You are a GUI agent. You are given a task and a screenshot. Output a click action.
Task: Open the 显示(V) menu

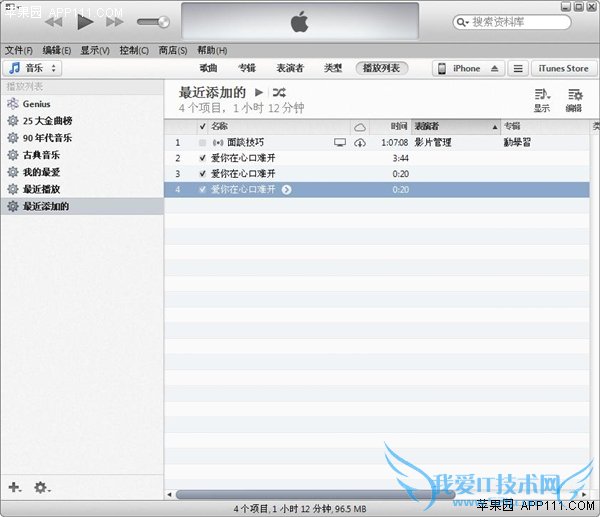click(x=95, y=50)
